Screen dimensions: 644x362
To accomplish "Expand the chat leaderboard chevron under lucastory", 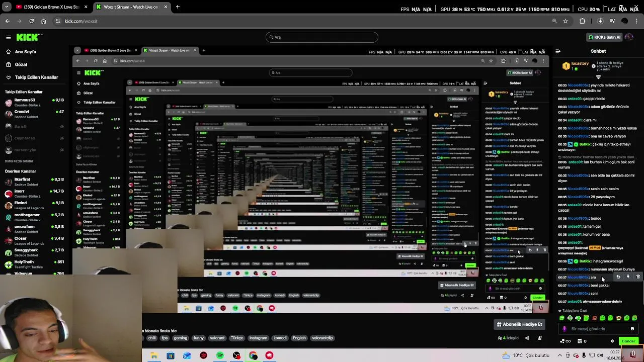I will [598, 77].
